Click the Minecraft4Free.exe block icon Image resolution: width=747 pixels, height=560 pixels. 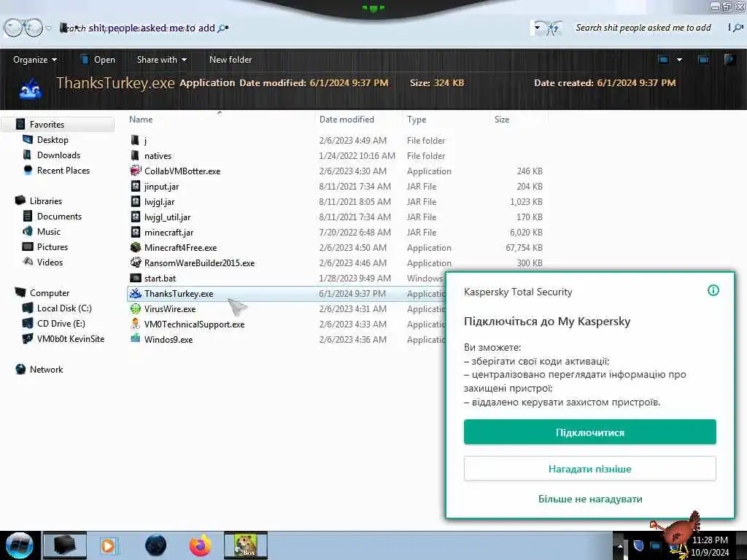tap(136, 247)
